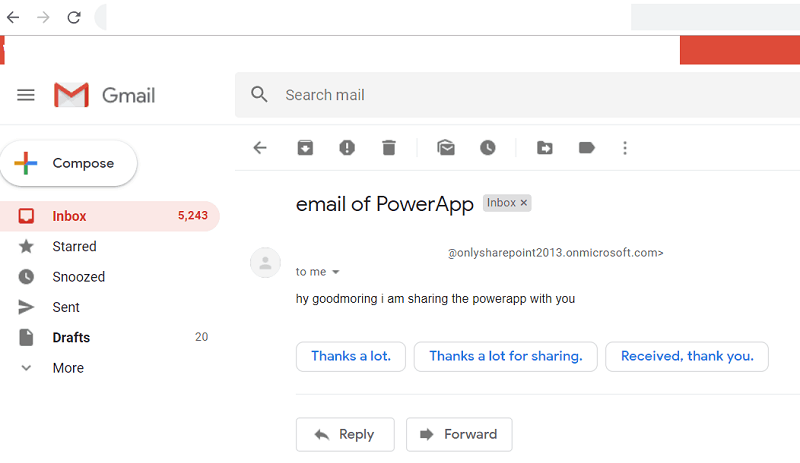Open the Move to folder icon
The image size is (800, 463).
click(x=545, y=148)
